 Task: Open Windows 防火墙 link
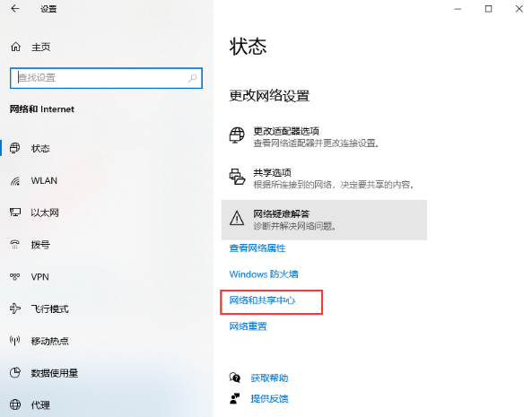pyautogui.click(x=264, y=274)
